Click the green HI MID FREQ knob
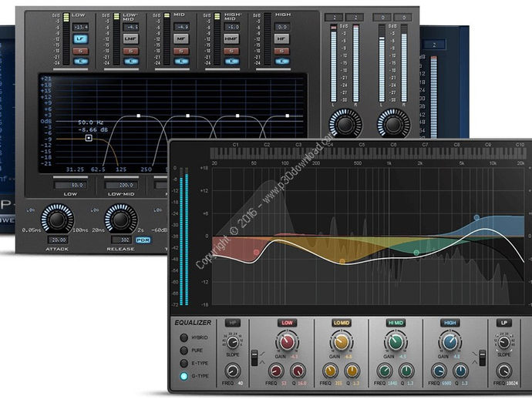 tap(385, 371)
